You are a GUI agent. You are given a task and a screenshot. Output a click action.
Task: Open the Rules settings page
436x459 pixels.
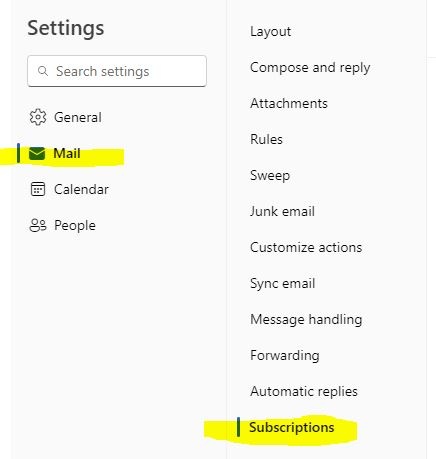coord(266,139)
